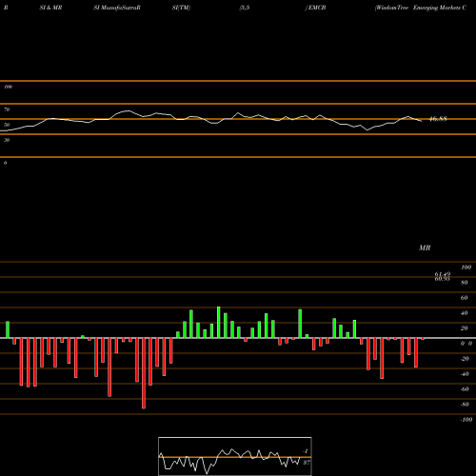The width and height of the screenshot is (476, 476).
Task: Click the RSI value label 46.88
Action: [x=438, y=119]
